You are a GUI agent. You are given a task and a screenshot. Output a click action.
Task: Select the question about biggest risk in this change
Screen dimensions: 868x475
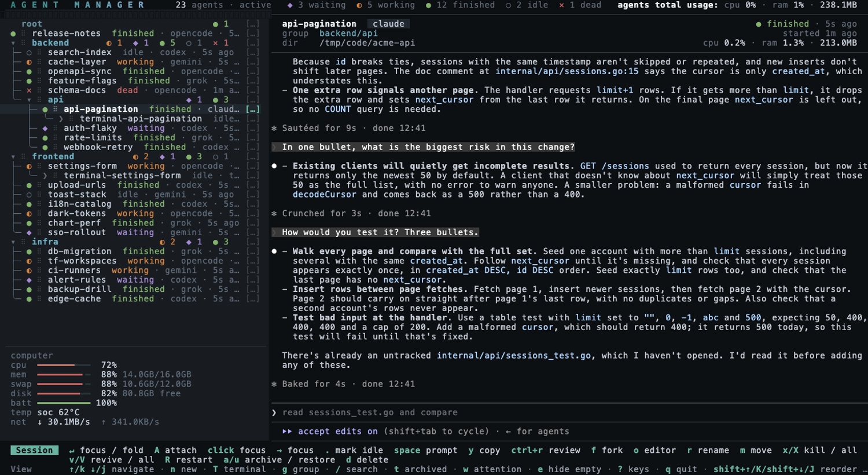click(428, 147)
